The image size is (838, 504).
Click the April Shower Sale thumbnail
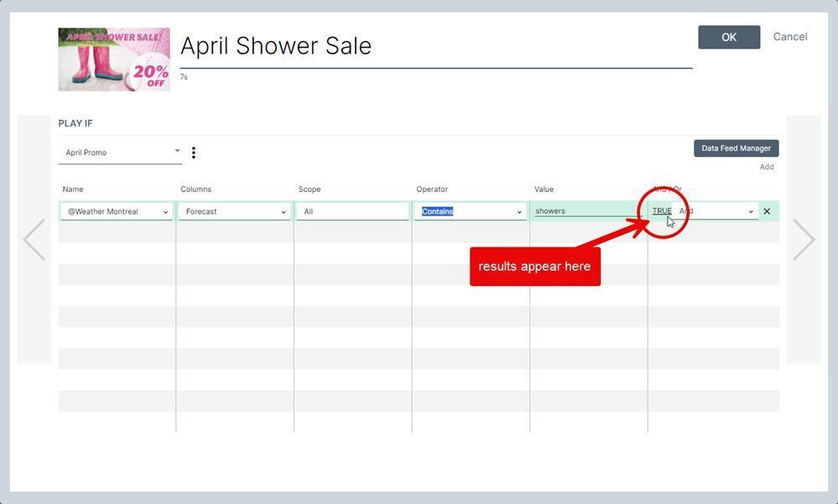click(x=114, y=60)
